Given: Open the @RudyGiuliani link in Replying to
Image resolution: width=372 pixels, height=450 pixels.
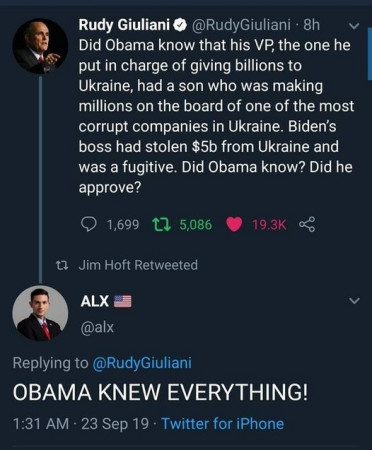Looking at the screenshot, I should tap(142, 363).
